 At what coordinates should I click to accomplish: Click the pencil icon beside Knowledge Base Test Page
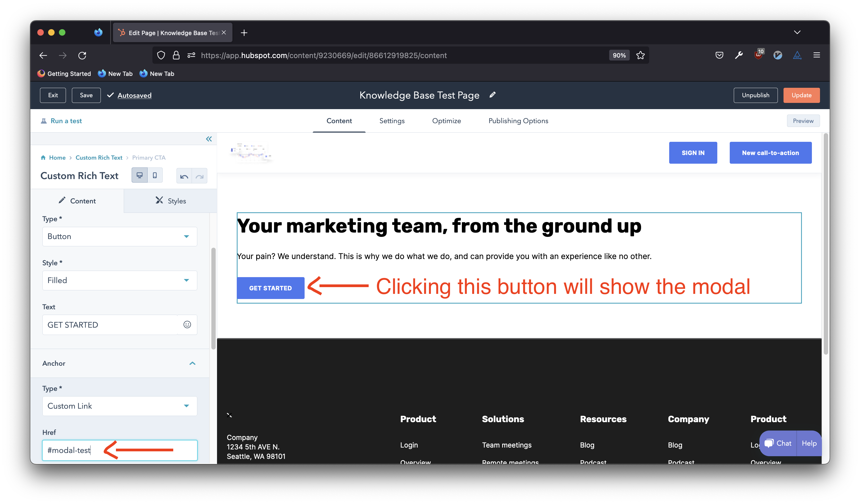click(493, 95)
